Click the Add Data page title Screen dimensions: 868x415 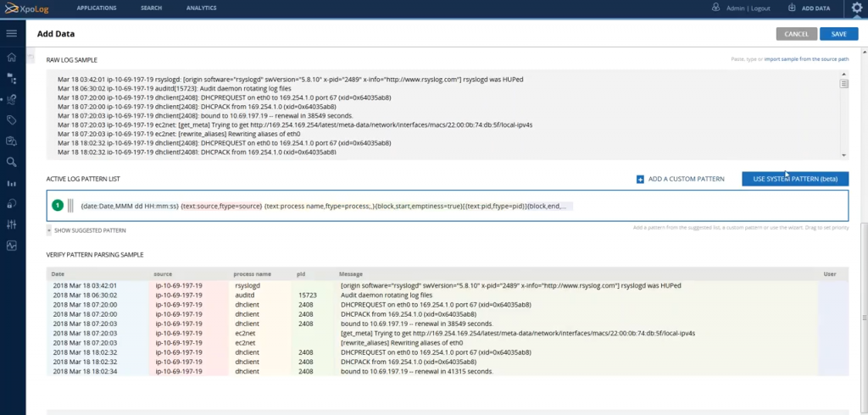click(56, 34)
